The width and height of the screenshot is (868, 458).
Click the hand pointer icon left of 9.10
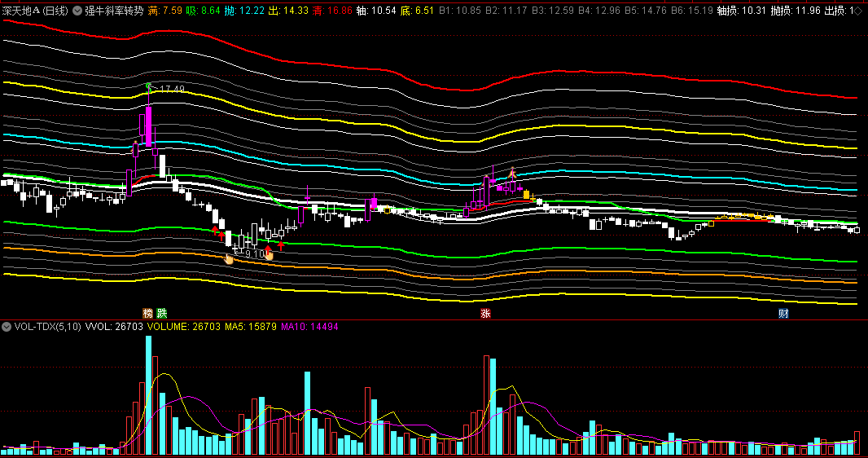(229, 258)
